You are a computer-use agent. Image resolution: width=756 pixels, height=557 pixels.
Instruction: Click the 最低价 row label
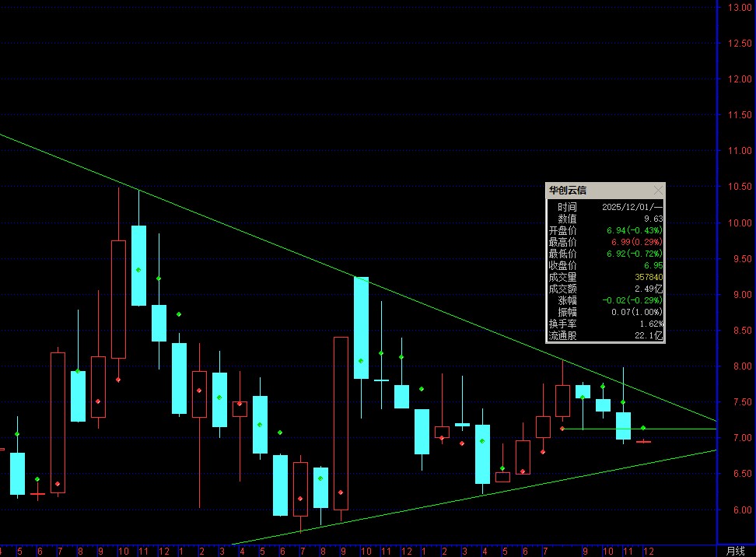click(x=562, y=254)
